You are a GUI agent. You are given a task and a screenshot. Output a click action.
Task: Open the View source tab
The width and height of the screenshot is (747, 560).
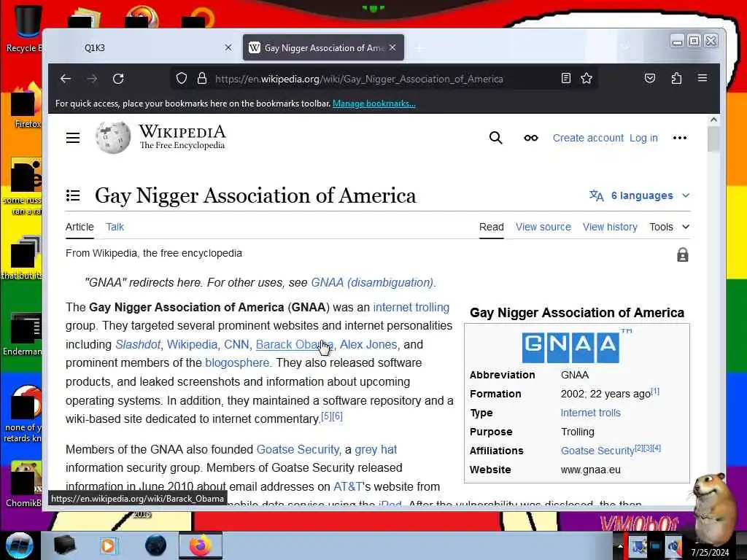tap(543, 227)
